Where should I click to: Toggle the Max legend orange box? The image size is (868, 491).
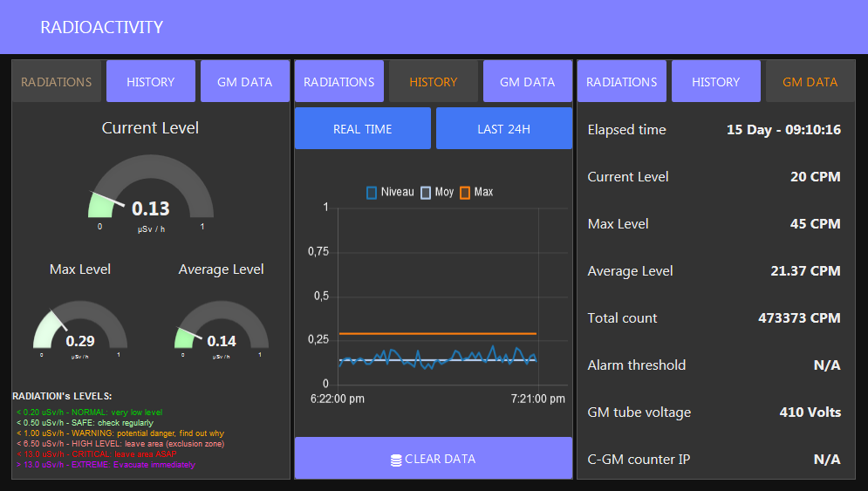tap(464, 193)
